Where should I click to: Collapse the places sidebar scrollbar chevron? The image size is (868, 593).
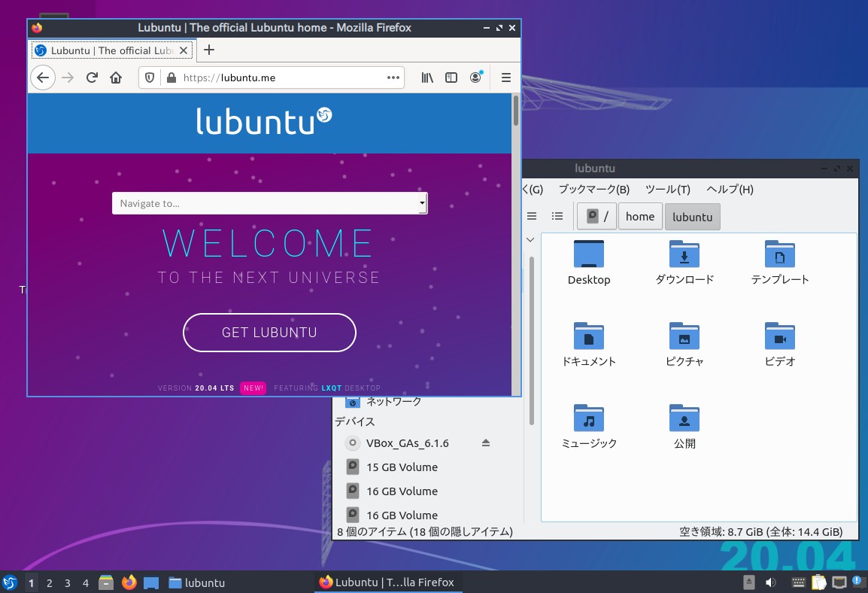(x=530, y=239)
